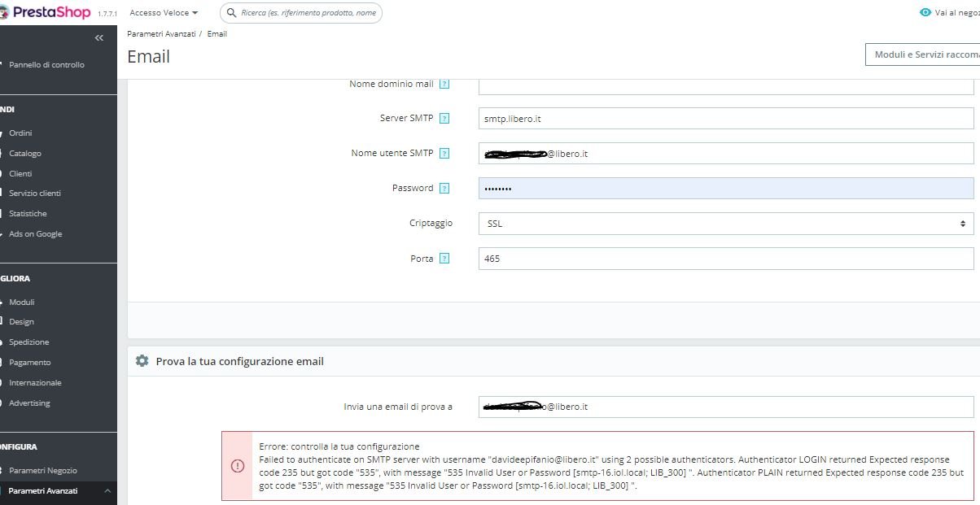
Task: Open the Accesso Veloce dropdown
Action: pos(164,12)
